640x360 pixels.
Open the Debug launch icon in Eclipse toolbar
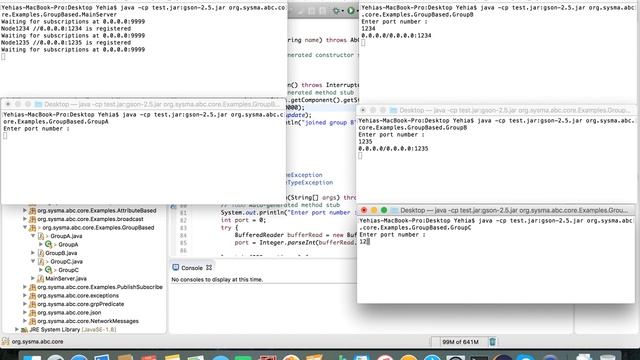[x=336, y=11]
